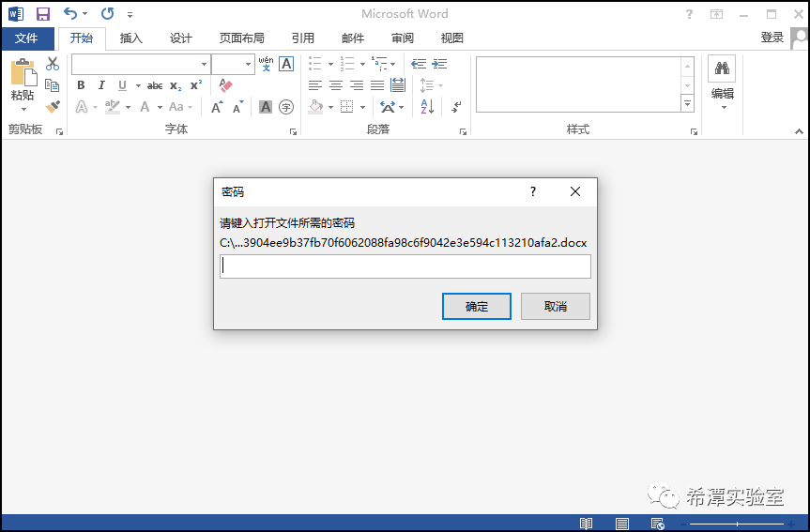Toggle Italic formatting
The image size is (810, 532).
coord(101,85)
